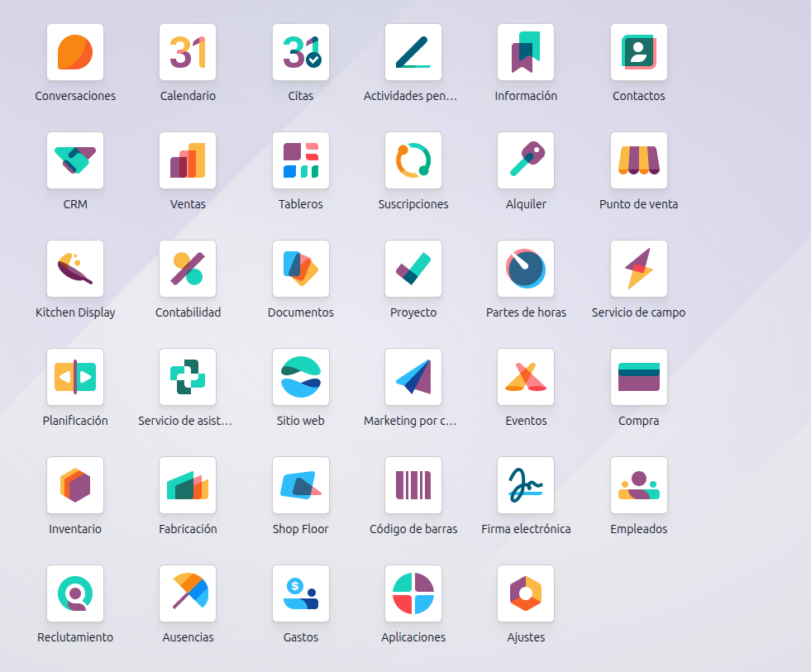The height and width of the screenshot is (672, 811).
Task: Launch the Calendario application
Action: click(x=188, y=51)
